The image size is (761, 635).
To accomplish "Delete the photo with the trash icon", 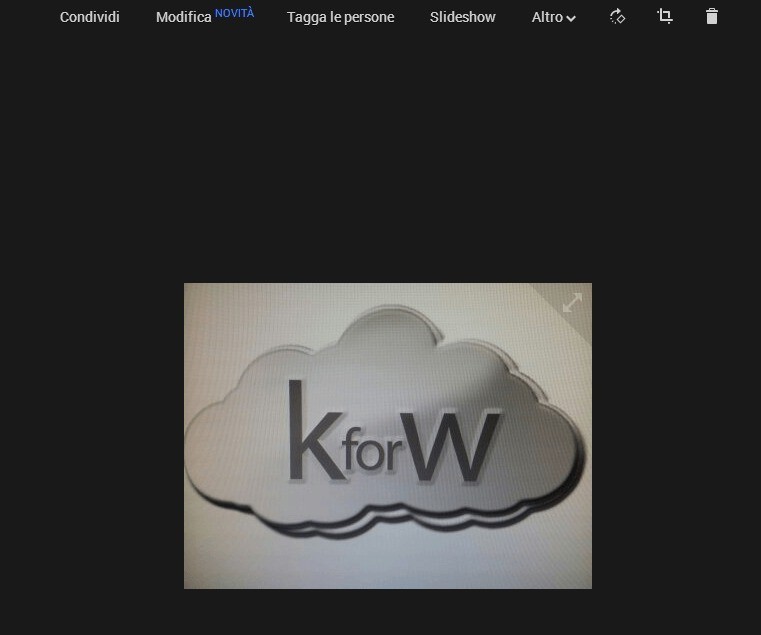I will pyautogui.click(x=712, y=16).
